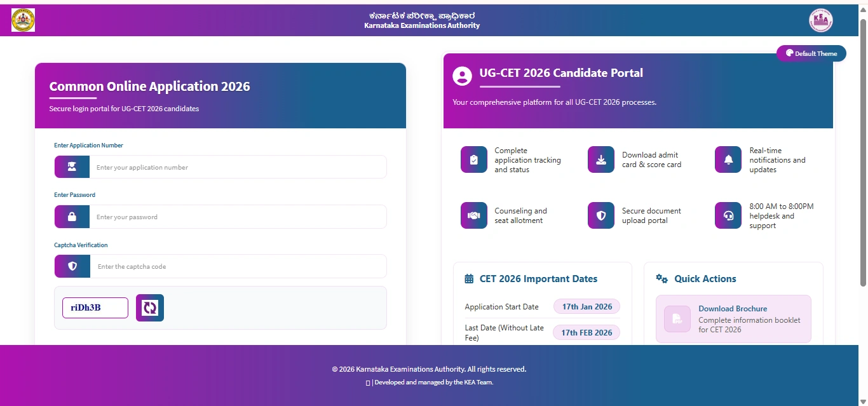The height and width of the screenshot is (406, 868).
Task: Click the password lock icon
Action: pos(72,216)
